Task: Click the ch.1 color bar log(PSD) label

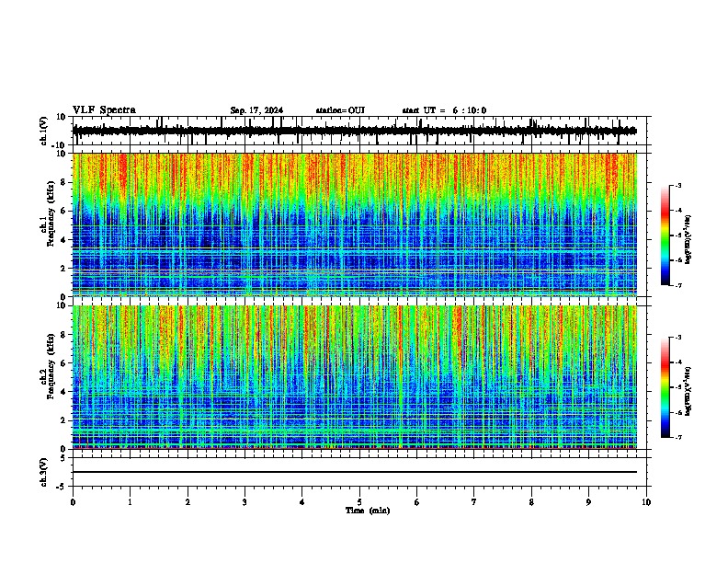Action: pos(688,239)
